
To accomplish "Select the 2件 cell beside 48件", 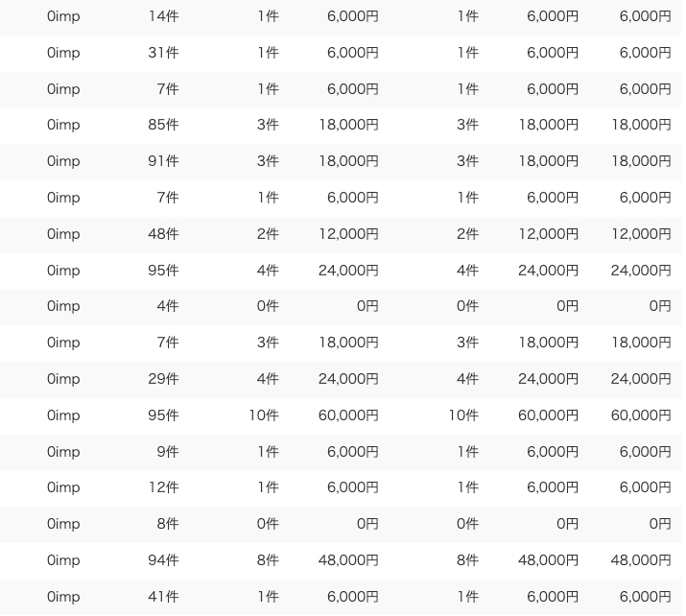I will (x=268, y=234).
